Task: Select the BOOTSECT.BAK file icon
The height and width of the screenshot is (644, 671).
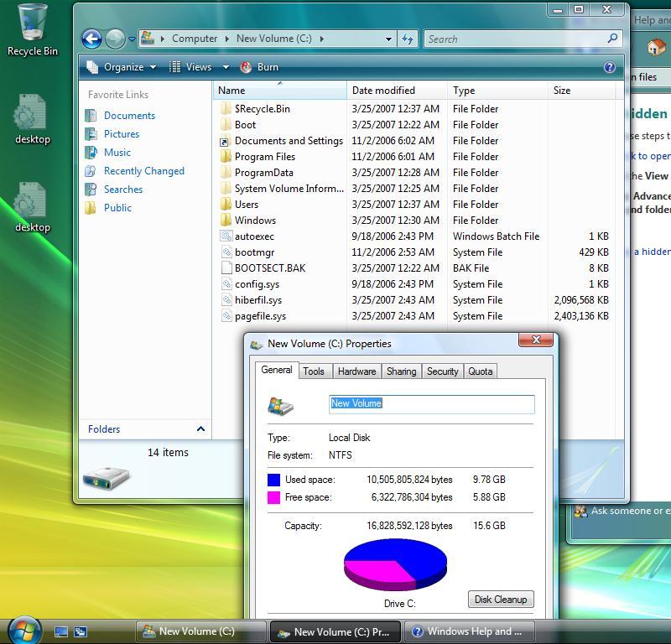Action: [x=226, y=268]
